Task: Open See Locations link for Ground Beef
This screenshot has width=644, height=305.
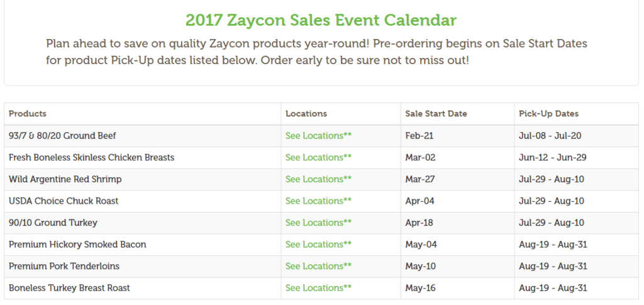Action: [x=318, y=135]
